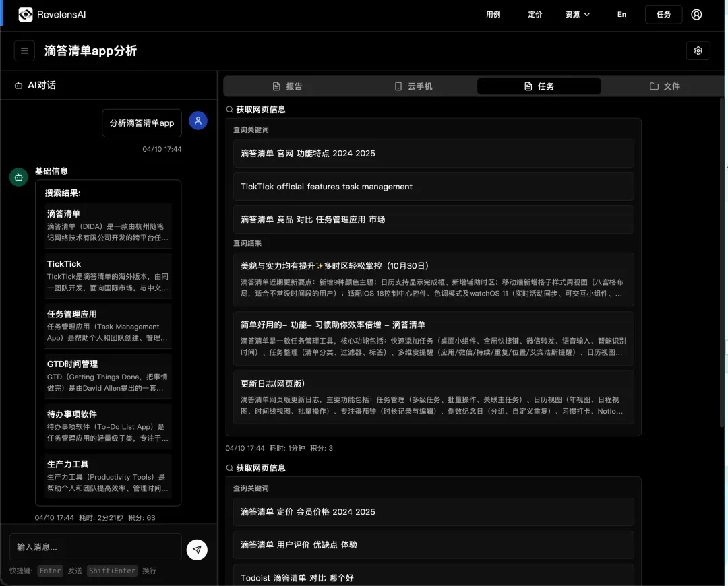Expand the 资源 dropdown menu

(x=578, y=14)
